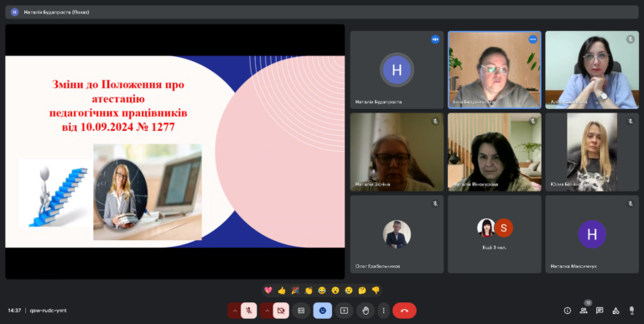
Task: Start presenting your screen
Action: coord(344,311)
